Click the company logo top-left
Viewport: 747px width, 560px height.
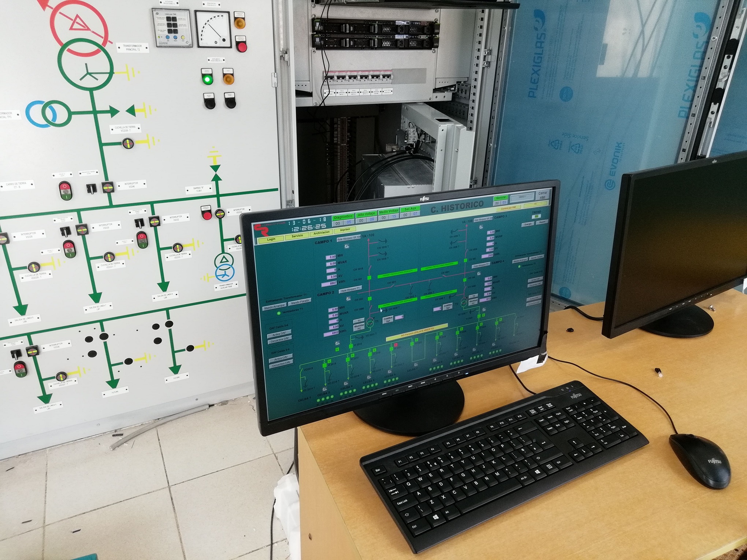point(262,230)
